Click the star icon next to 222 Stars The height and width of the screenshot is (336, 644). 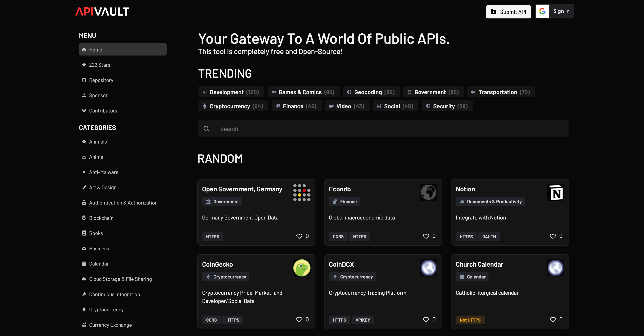(84, 65)
